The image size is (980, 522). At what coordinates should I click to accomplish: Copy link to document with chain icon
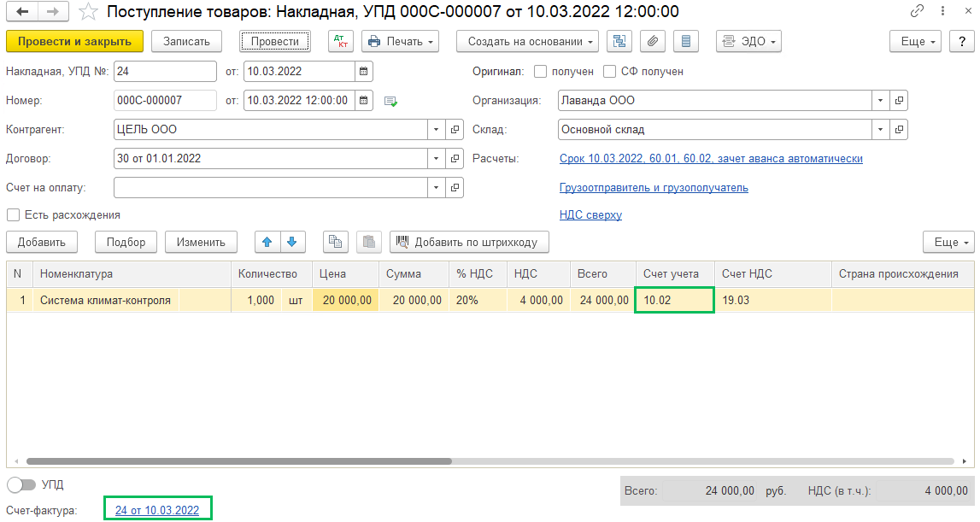917,11
